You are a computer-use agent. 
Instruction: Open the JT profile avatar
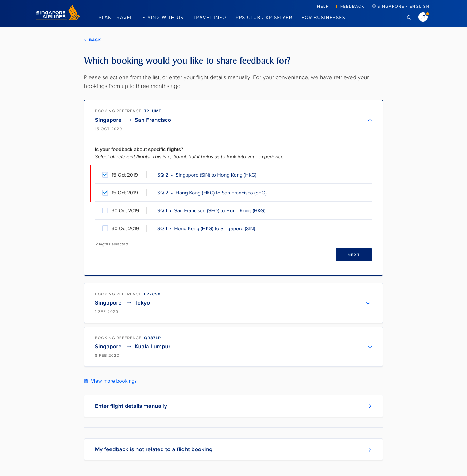423,17
